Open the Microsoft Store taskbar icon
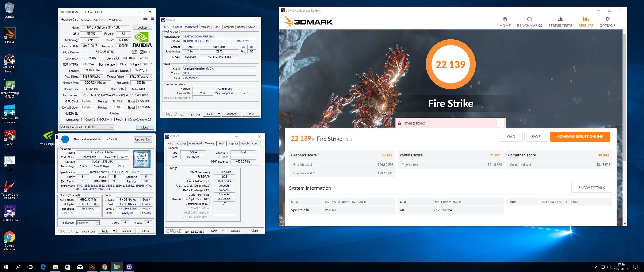 coord(67,267)
